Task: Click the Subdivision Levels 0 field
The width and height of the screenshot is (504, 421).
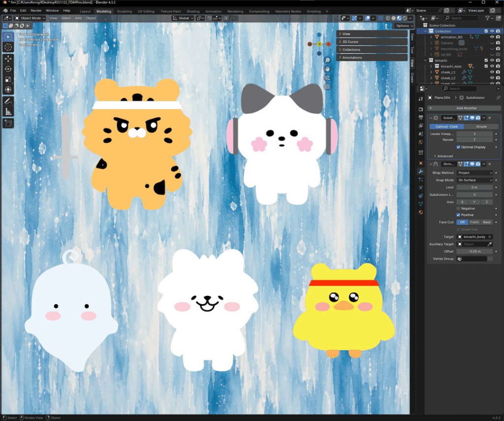Action: tap(474, 195)
